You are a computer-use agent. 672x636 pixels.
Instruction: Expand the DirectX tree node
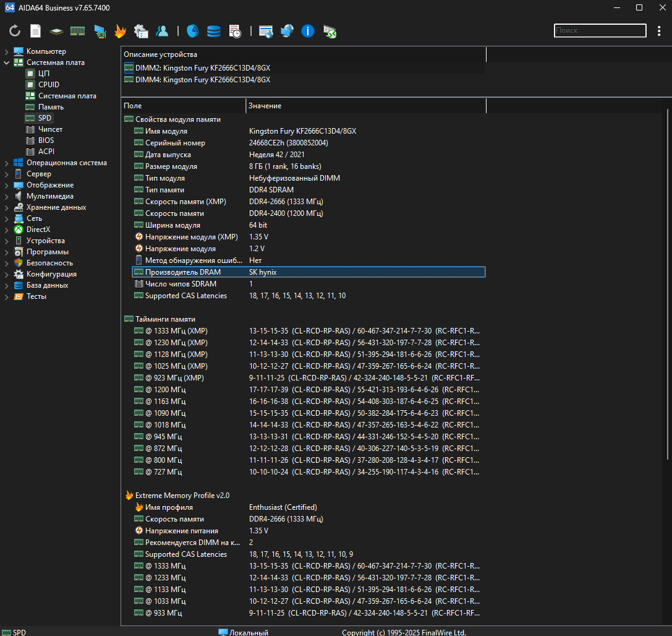(6, 230)
